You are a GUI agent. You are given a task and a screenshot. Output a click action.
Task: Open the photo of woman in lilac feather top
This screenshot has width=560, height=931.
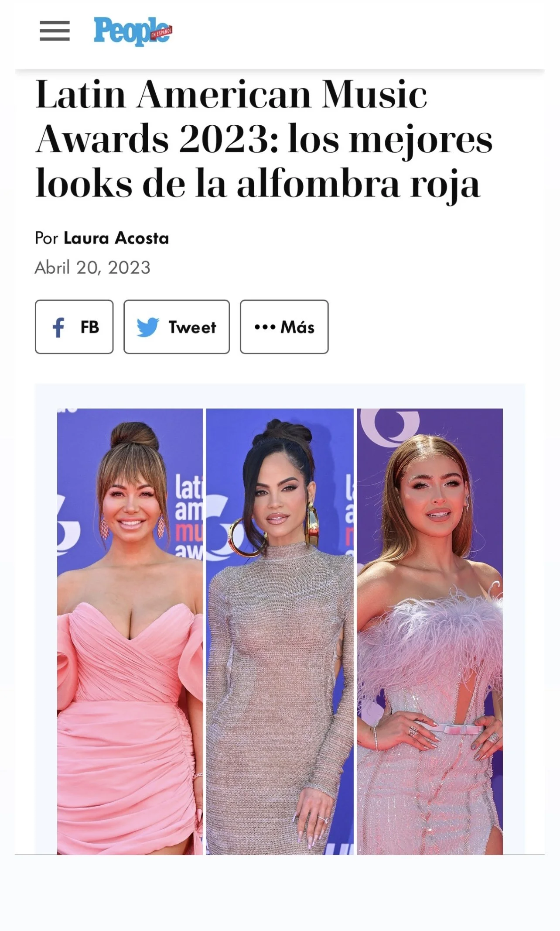(x=430, y=631)
